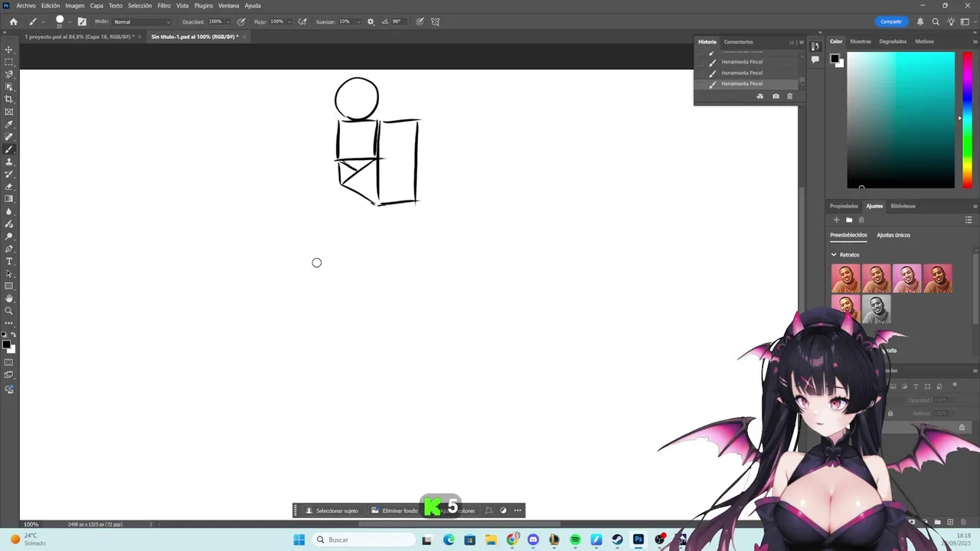
Task: Toggle pressure control for brush size
Action: 420,21
